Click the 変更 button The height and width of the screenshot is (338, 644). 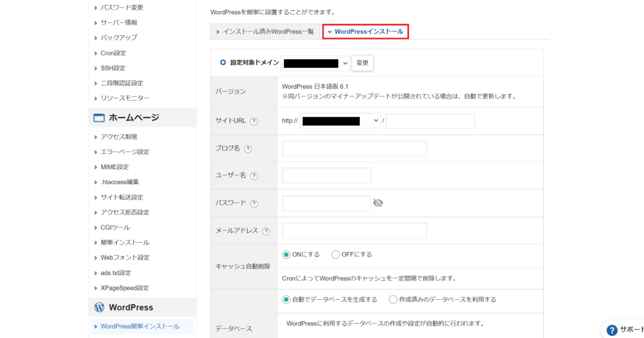coord(362,63)
